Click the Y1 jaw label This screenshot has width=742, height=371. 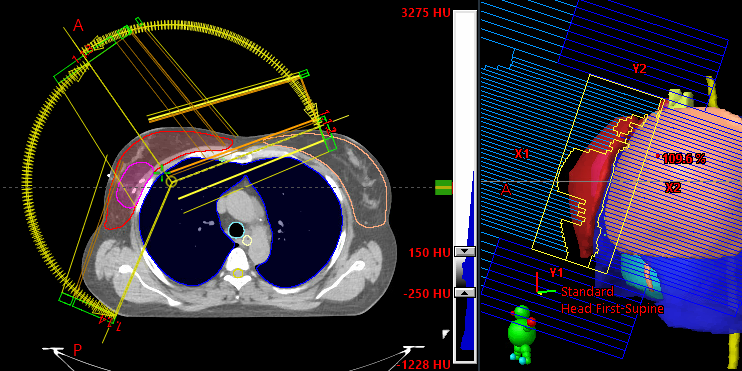coord(556,273)
